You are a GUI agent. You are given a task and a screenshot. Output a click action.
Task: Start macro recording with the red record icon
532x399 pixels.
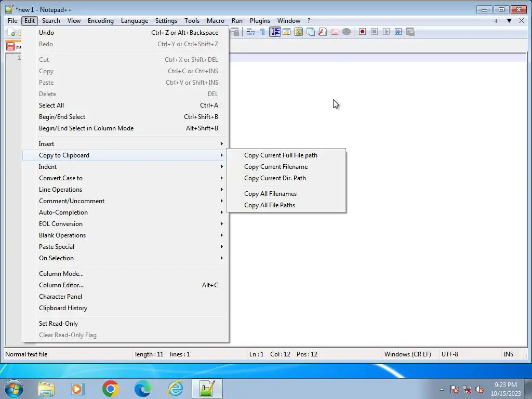(x=362, y=32)
